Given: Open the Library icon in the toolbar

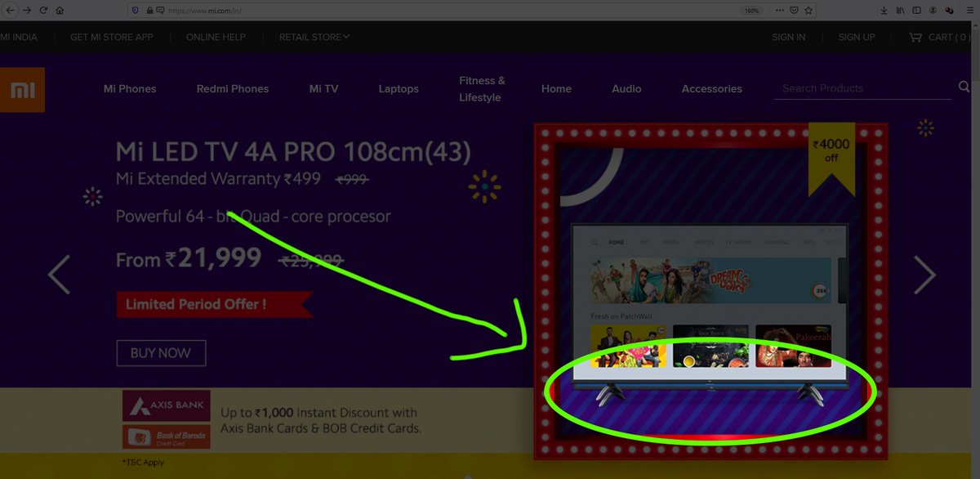Looking at the screenshot, I should pyautogui.click(x=901, y=11).
